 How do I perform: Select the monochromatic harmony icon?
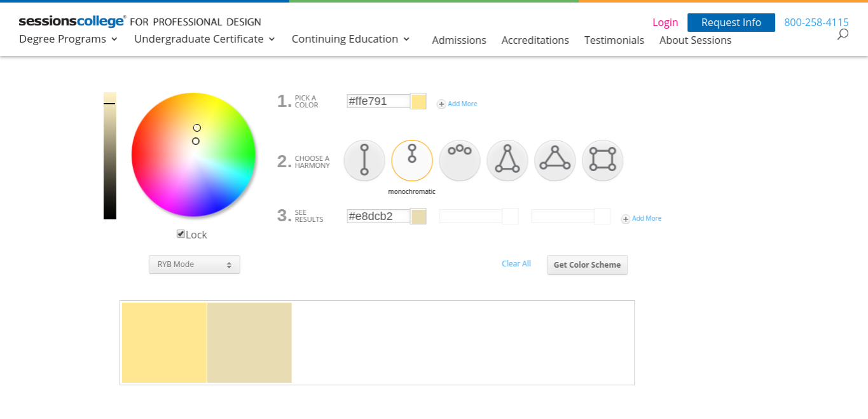pyautogui.click(x=412, y=160)
